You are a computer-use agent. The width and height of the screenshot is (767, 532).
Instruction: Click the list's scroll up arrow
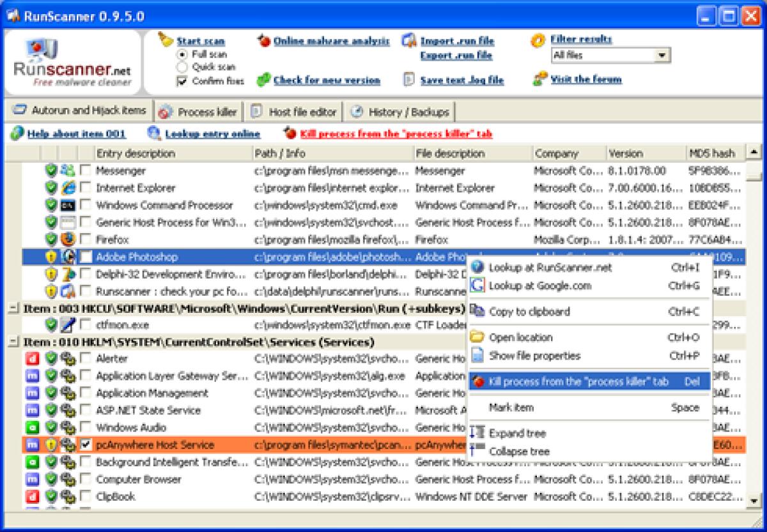[x=754, y=152]
